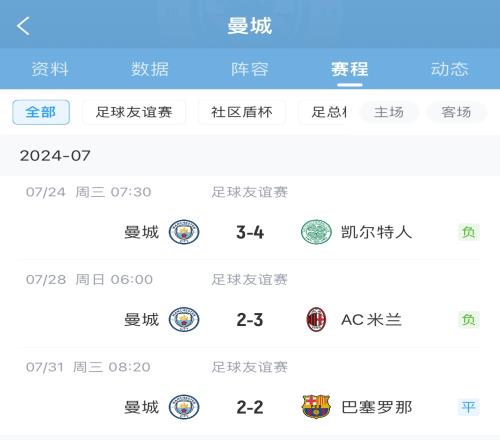Screen dimensions: 500x440
Task: Toggle the 客场 away filter
Action: 456,112
